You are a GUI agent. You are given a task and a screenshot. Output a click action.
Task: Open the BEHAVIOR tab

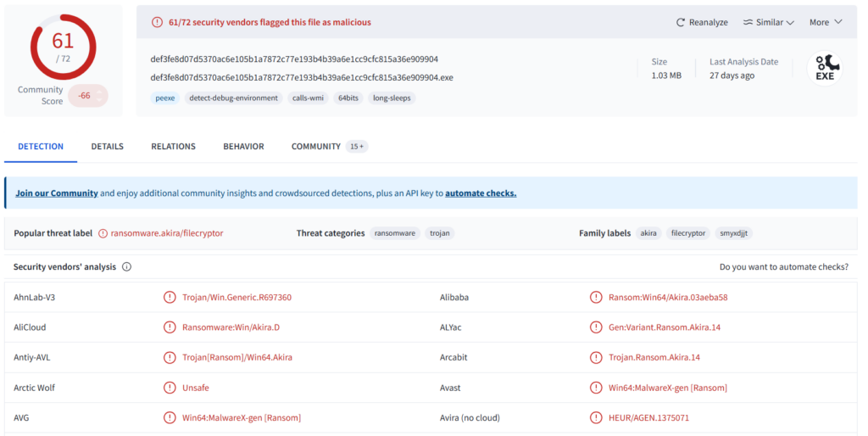point(243,147)
